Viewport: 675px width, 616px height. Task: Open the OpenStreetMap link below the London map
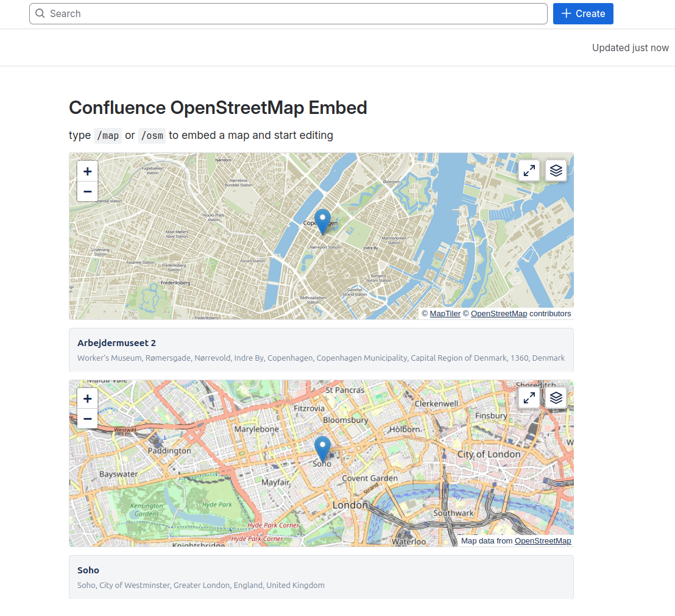[543, 540]
